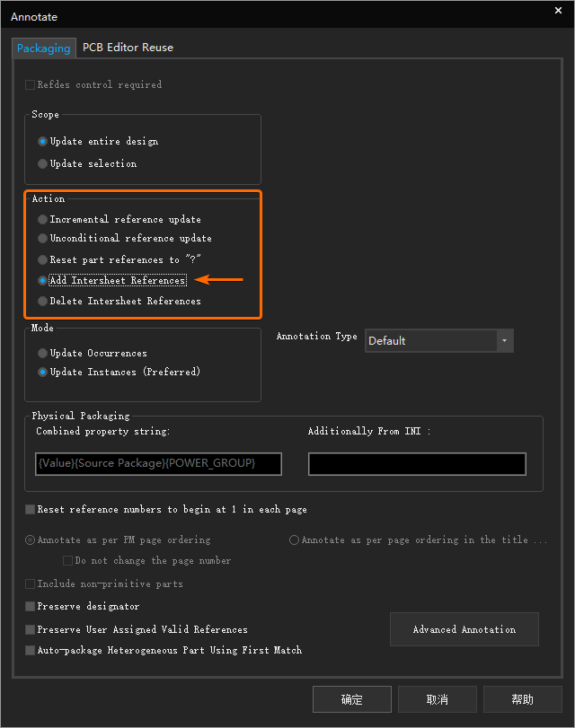Open the Annotation Type dropdown

(438, 341)
